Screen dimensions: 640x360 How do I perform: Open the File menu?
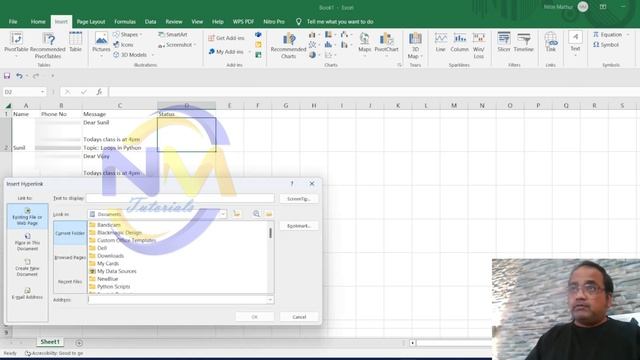coord(13,22)
